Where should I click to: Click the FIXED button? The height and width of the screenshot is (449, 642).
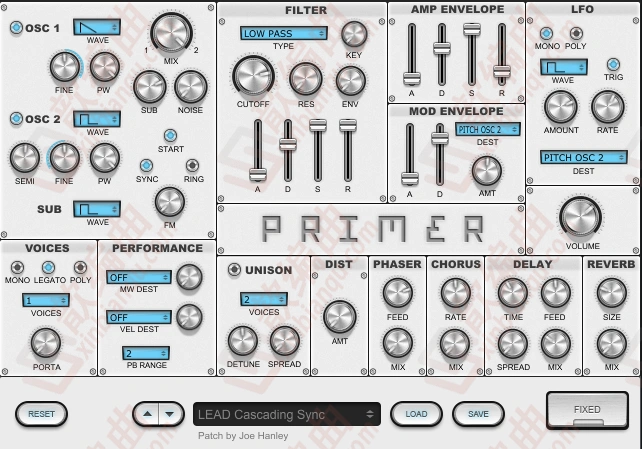tap(587, 410)
